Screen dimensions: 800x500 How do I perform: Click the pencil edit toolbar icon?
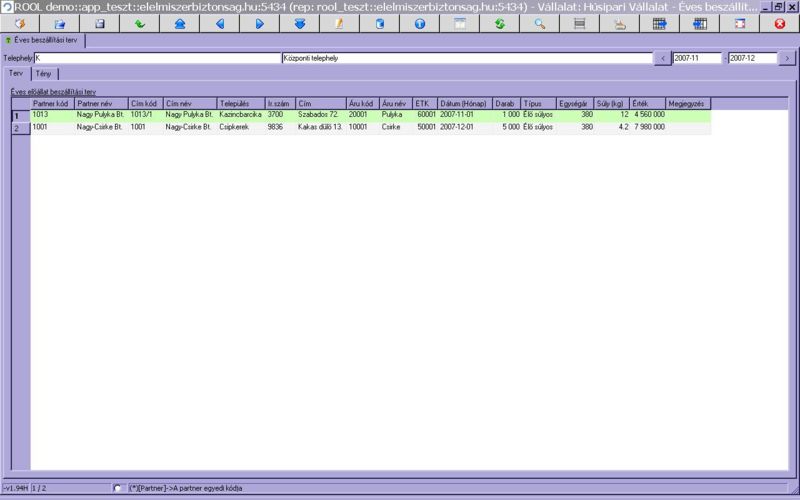339,23
